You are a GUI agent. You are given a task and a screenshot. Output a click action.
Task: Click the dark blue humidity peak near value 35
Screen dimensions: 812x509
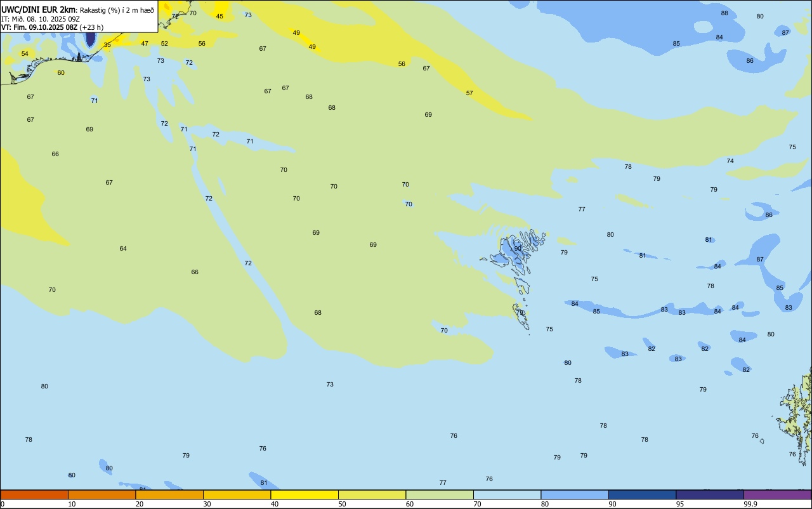(90, 38)
